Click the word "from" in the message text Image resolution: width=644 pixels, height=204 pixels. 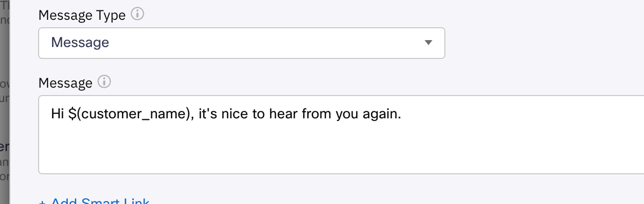click(x=322, y=114)
